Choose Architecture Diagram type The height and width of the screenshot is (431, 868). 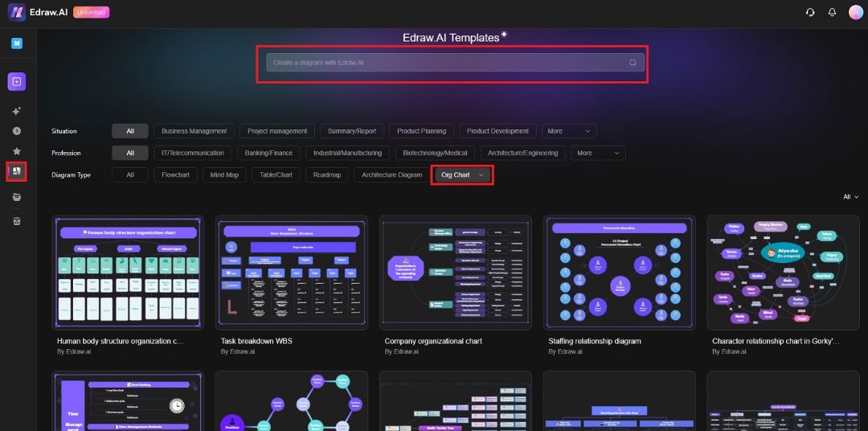392,175
